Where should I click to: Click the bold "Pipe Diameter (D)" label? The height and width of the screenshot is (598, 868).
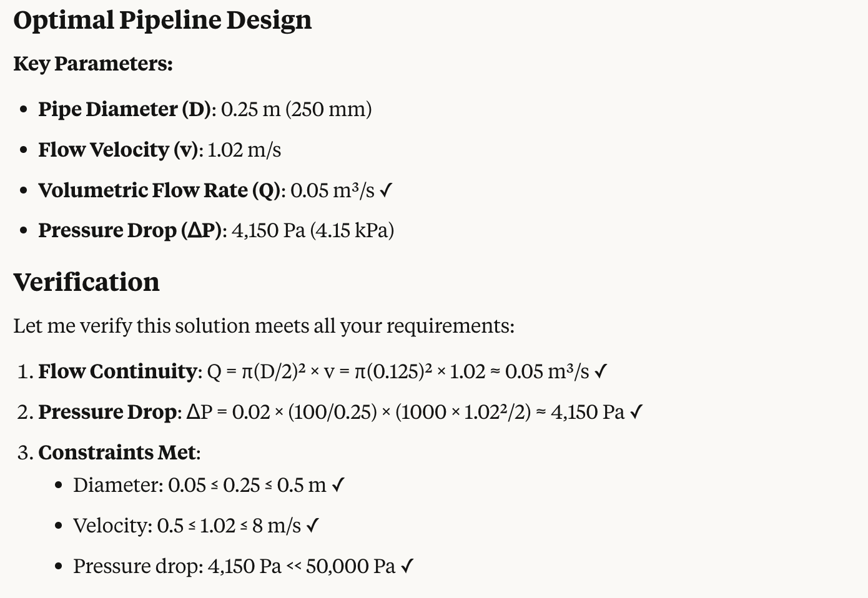tap(125, 109)
